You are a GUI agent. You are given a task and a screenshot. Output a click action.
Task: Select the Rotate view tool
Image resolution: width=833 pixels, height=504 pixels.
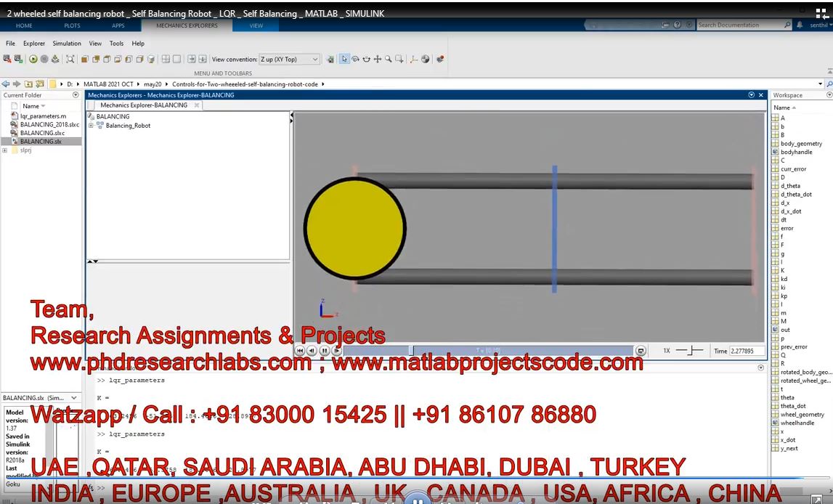click(355, 59)
